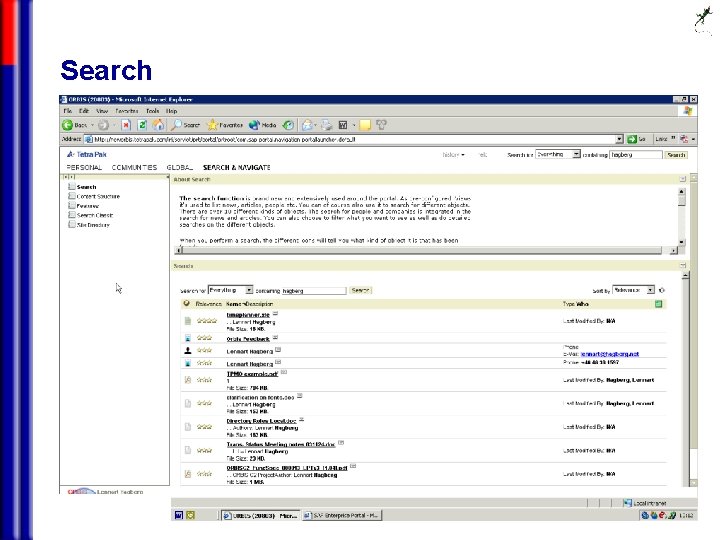Expand the top 'Search for' Everything dropdown
This screenshot has width=720, height=540.
coord(576,155)
